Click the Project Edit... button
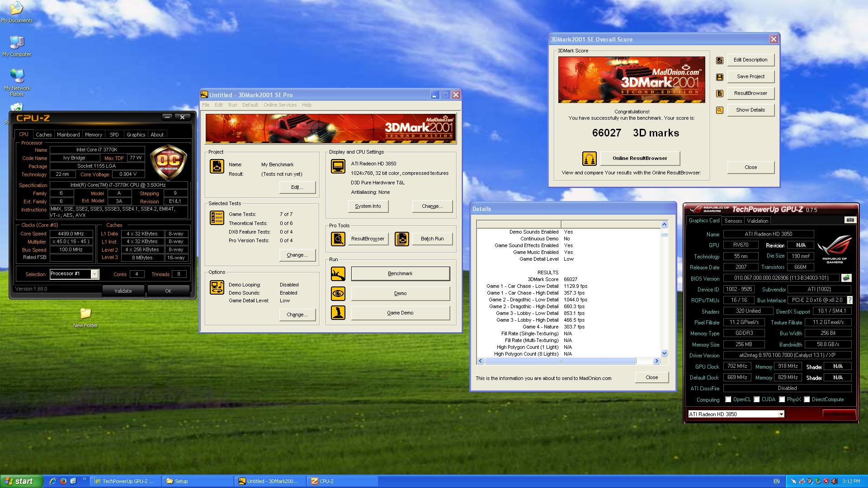868x488 pixels. tap(297, 188)
